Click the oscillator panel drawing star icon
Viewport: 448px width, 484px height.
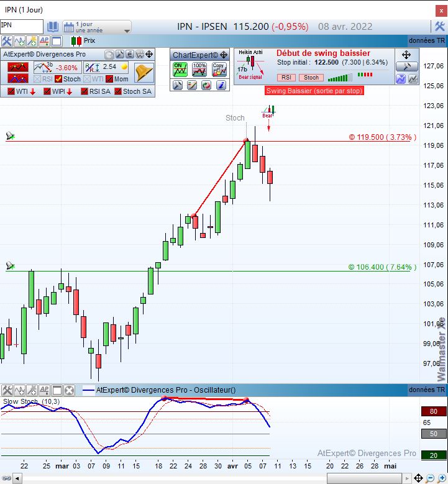(32, 390)
